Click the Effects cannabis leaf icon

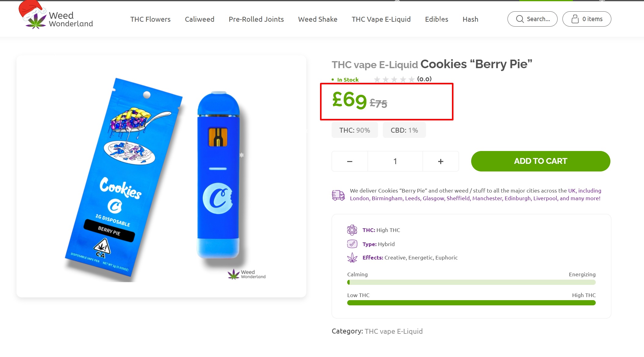click(x=352, y=258)
